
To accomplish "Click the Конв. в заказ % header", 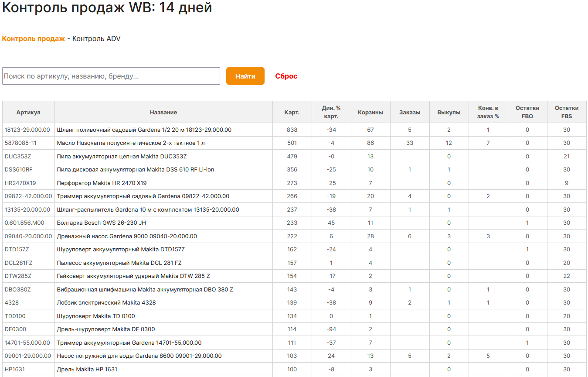I will coord(488,112).
